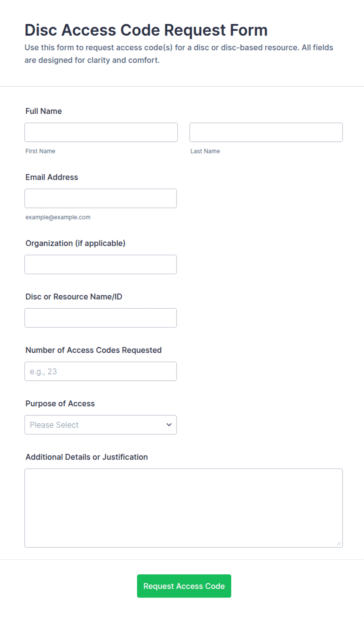This screenshot has width=364, height=617.
Task: Focus the Email Address text box
Action: tap(101, 198)
